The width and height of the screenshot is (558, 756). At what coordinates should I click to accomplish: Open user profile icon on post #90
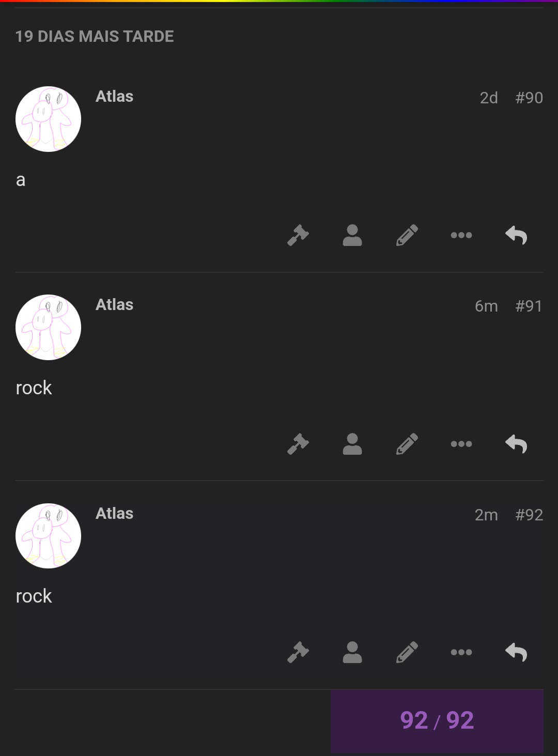tap(352, 235)
